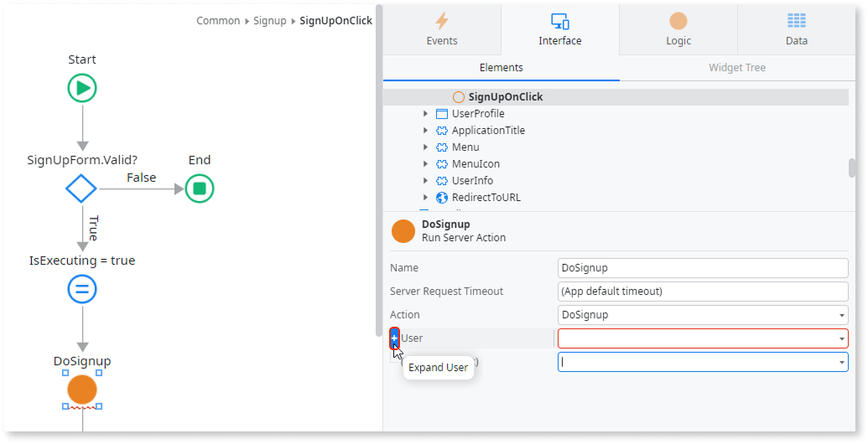Image resolution: width=868 pixels, height=444 pixels.
Task: Click the Name input field
Action: click(703, 268)
